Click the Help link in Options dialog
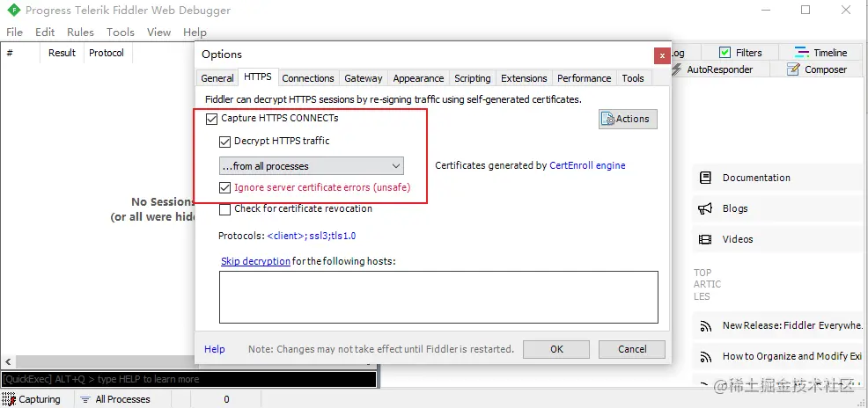 [x=214, y=349]
